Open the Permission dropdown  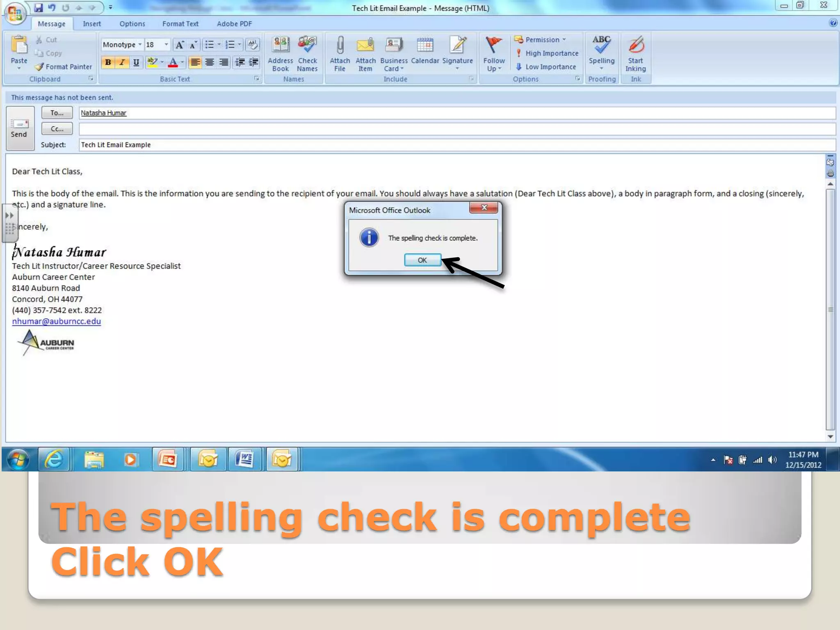(540, 40)
